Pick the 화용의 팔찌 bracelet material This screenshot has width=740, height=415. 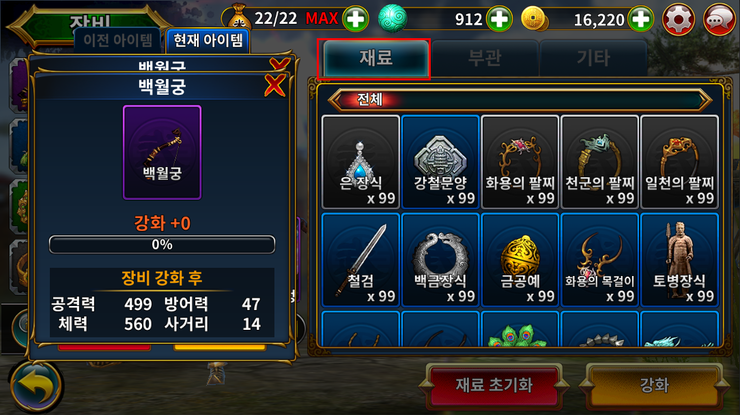click(520, 162)
